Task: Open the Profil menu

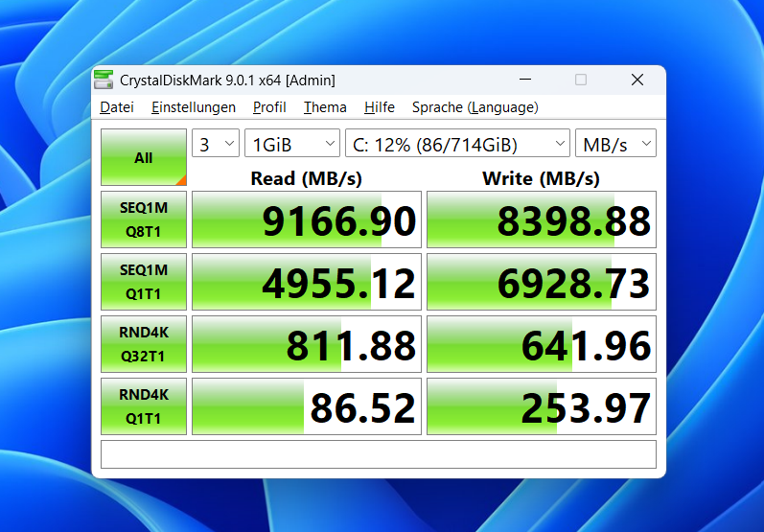Action: click(269, 107)
